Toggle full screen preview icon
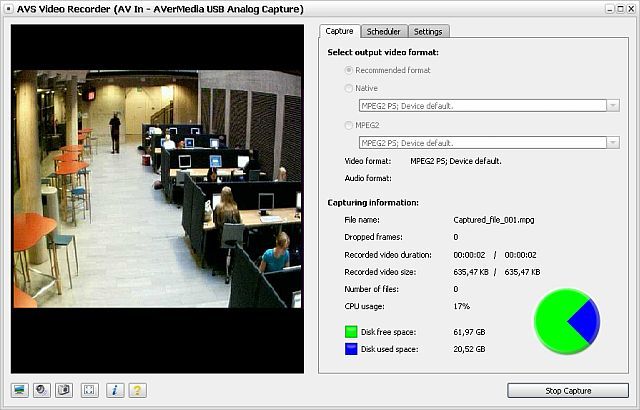Image resolution: width=640 pixels, height=410 pixels. [89, 390]
